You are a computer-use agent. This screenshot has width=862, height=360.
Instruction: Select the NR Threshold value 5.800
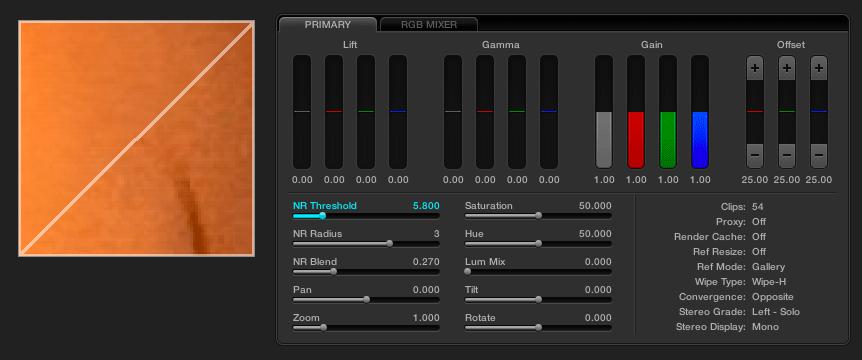(x=426, y=206)
